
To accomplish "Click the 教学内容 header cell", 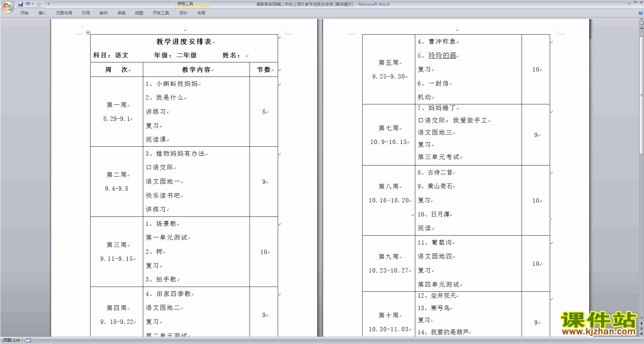I will [196, 70].
